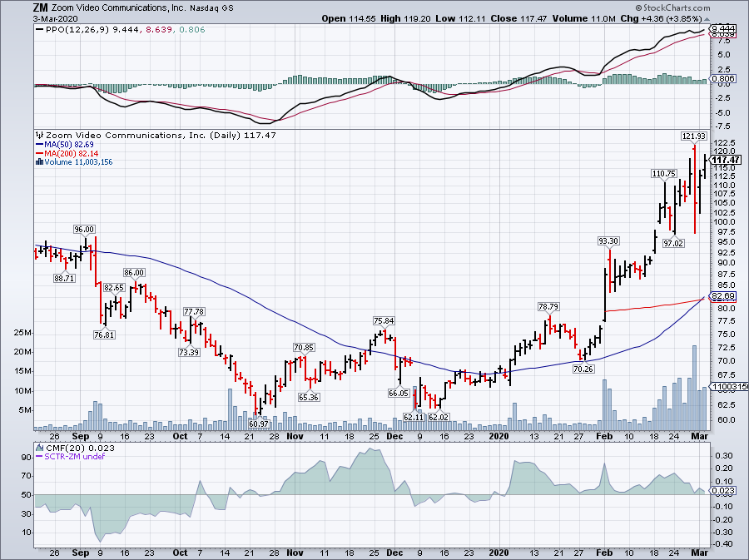Click the red MA(200) line swatch in the legend
Screen dimensions: 749x560
pos(39,153)
